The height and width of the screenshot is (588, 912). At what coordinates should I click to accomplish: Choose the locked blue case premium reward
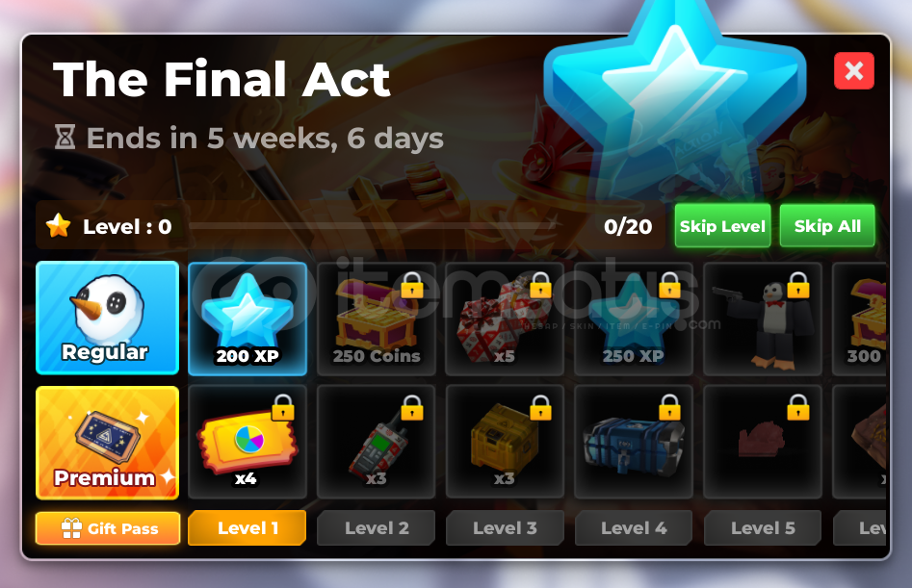tap(634, 442)
